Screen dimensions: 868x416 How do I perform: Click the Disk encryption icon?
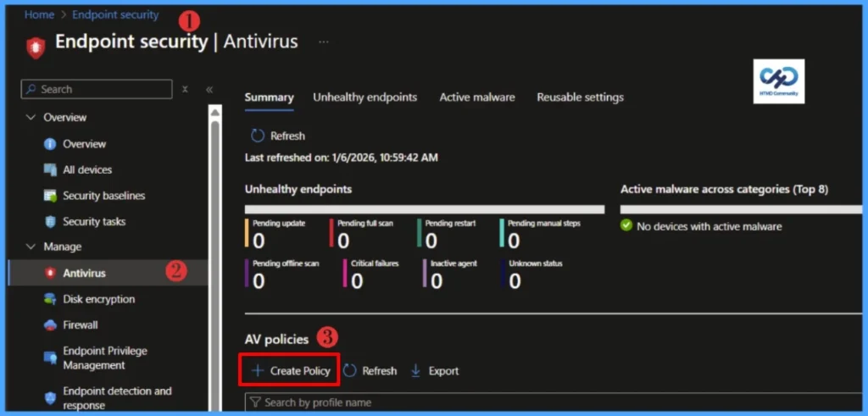coord(50,299)
